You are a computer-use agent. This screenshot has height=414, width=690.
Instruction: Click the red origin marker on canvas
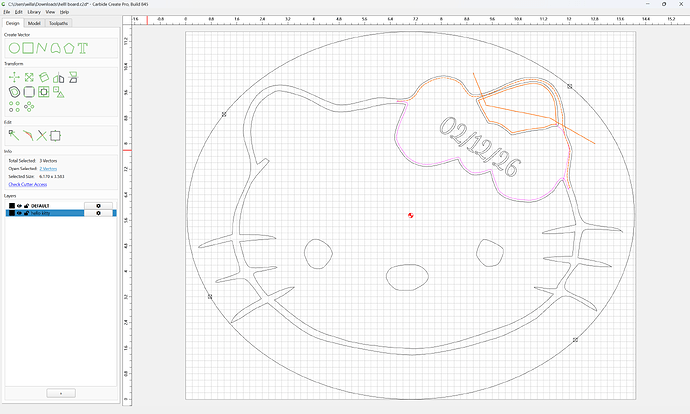[411, 215]
